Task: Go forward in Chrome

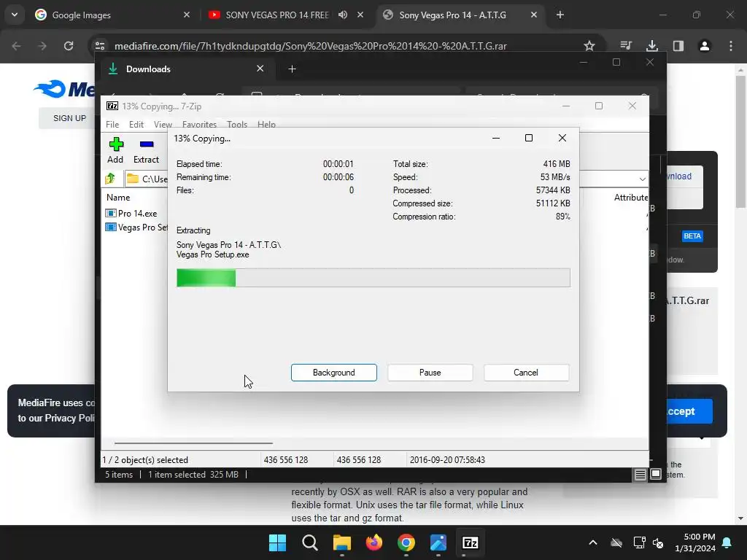Action: pyautogui.click(x=42, y=46)
